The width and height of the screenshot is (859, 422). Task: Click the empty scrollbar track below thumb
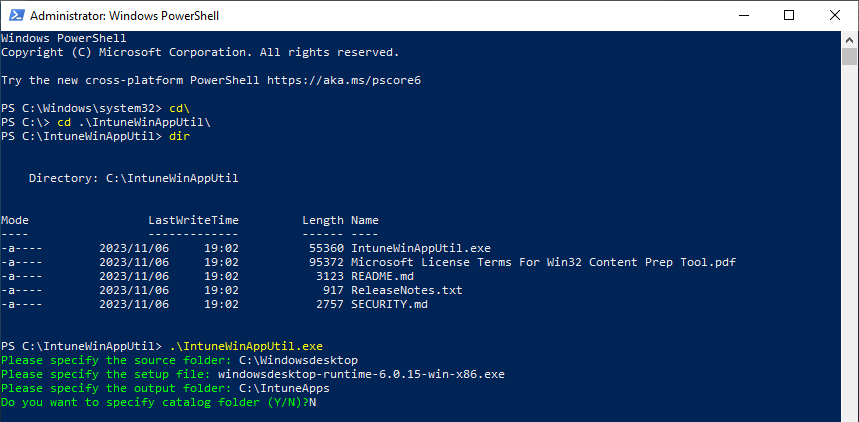click(850, 241)
